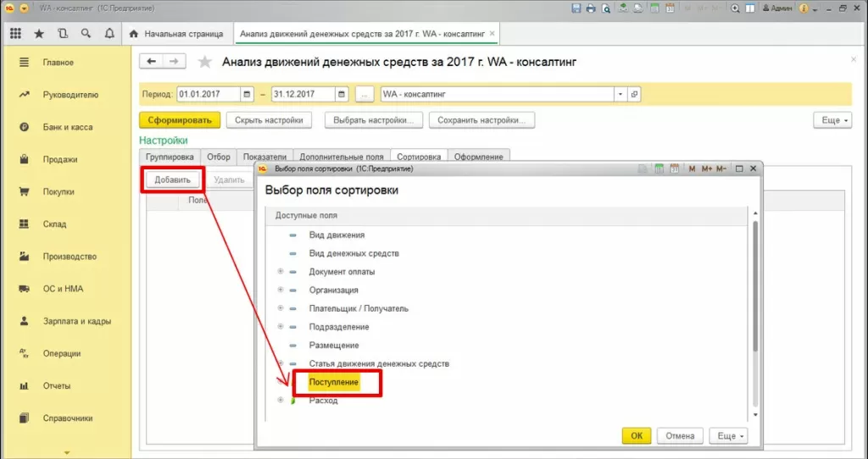This screenshot has width=868, height=459.
Task: Add report to favorites star
Action: [205, 62]
